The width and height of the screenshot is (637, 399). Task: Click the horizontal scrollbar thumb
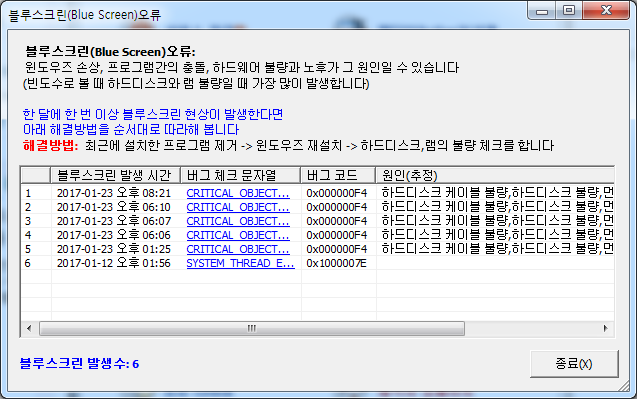point(252,328)
